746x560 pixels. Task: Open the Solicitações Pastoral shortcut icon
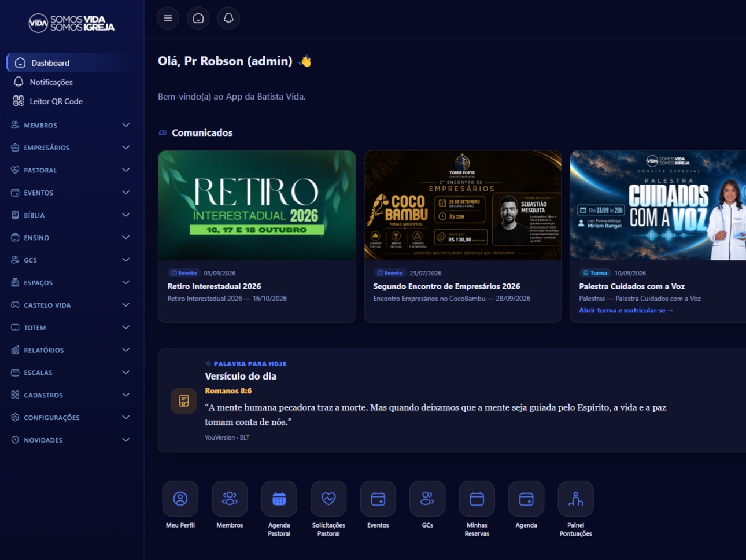tap(328, 499)
